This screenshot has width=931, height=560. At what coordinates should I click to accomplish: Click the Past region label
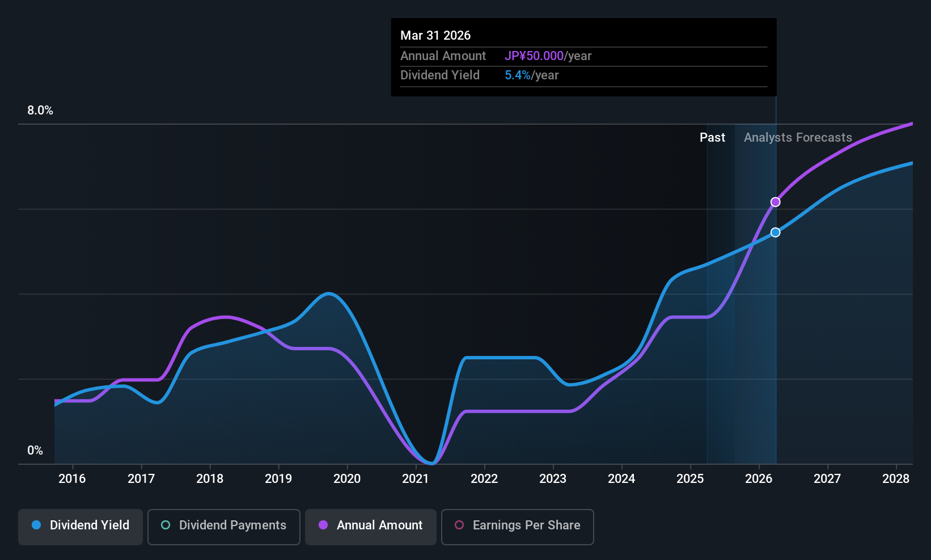click(x=712, y=138)
